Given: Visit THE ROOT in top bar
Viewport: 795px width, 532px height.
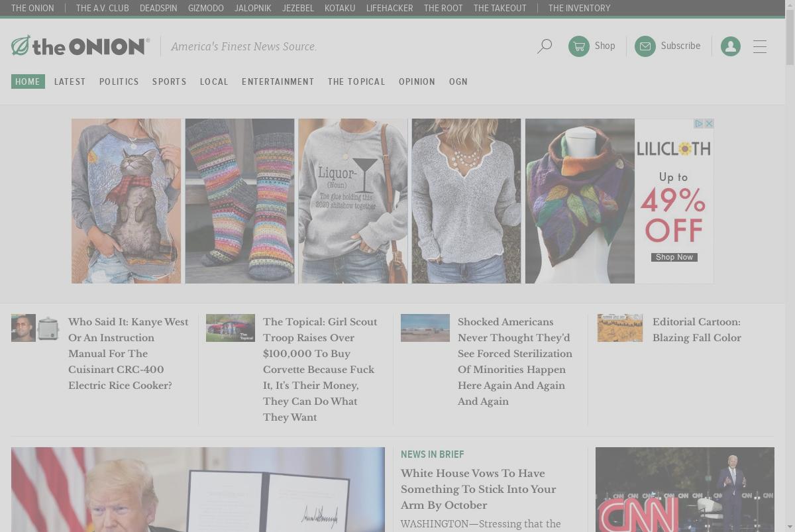Looking at the screenshot, I should coord(443,8).
